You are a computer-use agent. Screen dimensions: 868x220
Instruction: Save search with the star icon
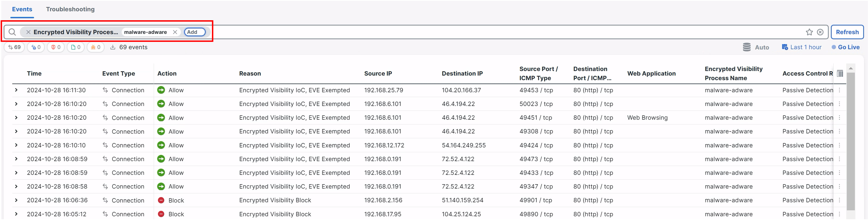(809, 32)
